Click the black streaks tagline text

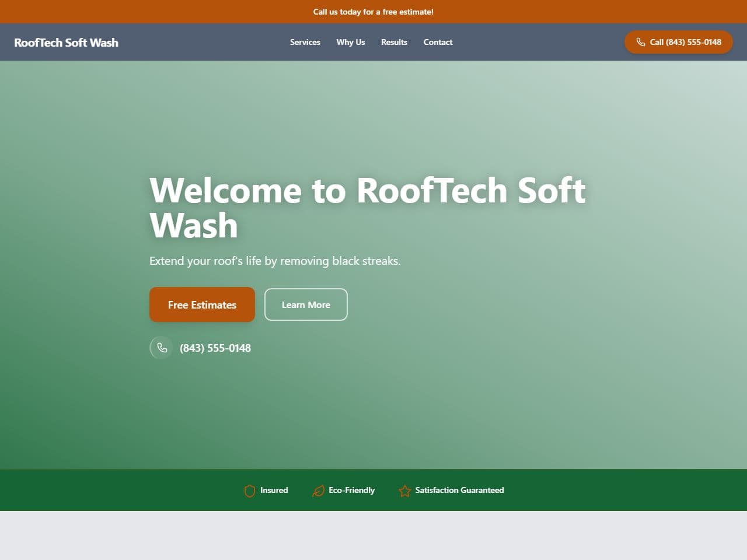275,261
